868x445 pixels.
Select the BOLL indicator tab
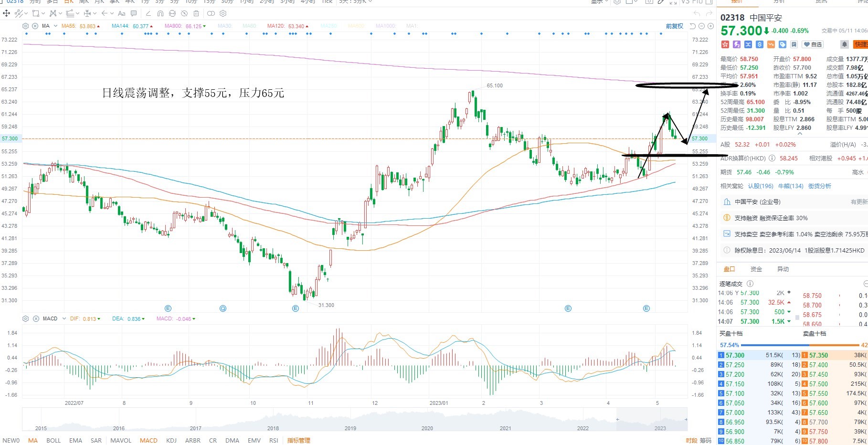point(53,440)
